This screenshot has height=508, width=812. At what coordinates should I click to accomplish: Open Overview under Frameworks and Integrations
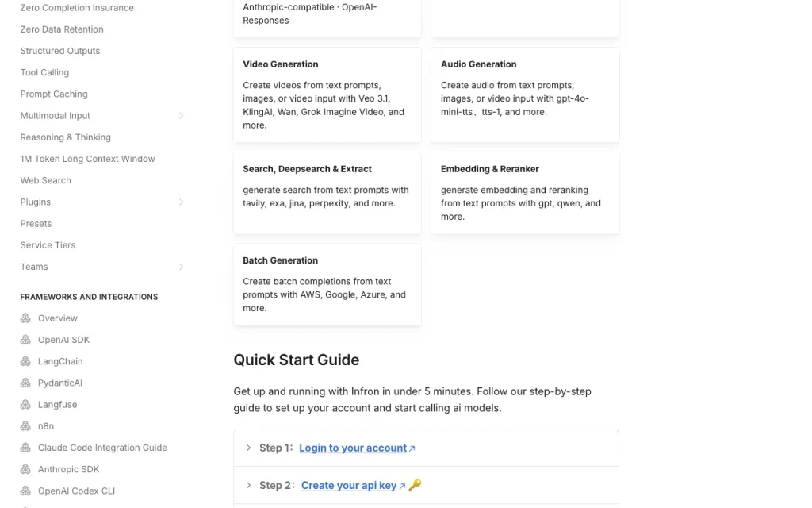(57, 318)
